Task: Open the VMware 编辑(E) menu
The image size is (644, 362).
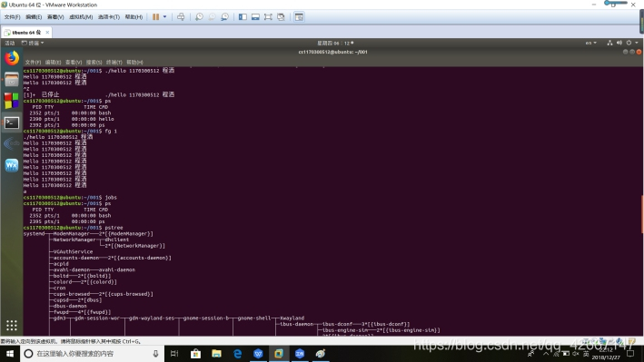Action: pos(34,17)
